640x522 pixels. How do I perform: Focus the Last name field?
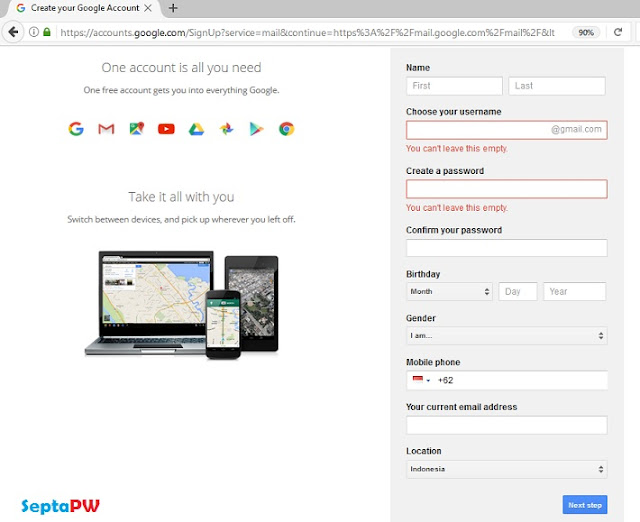pos(557,86)
